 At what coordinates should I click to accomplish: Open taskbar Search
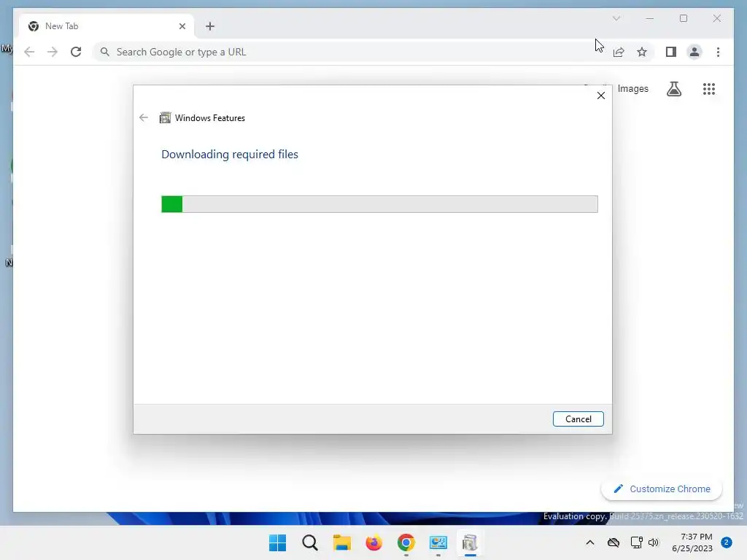tap(309, 542)
